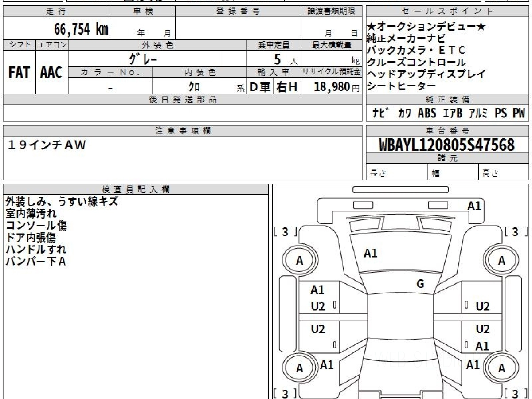This screenshot has height=399, width=532.
Task: Click the 右H steering cell
Action: point(287,87)
